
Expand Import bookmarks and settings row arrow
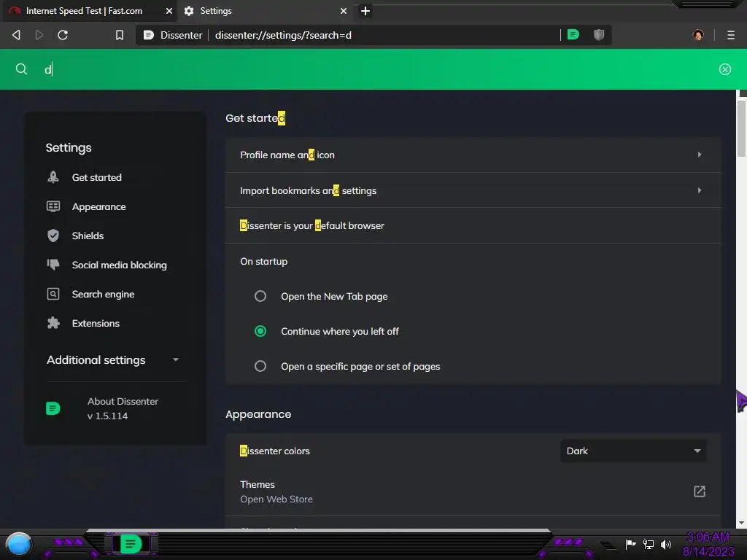pyautogui.click(x=700, y=190)
